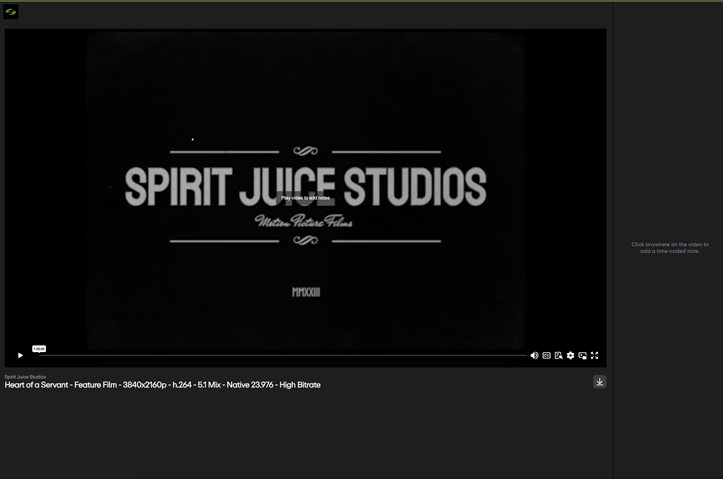The height and width of the screenshot is (479, 723).
Task: Click the timestamp tooltip above the progress bar
Action: [x=39, y=349]
